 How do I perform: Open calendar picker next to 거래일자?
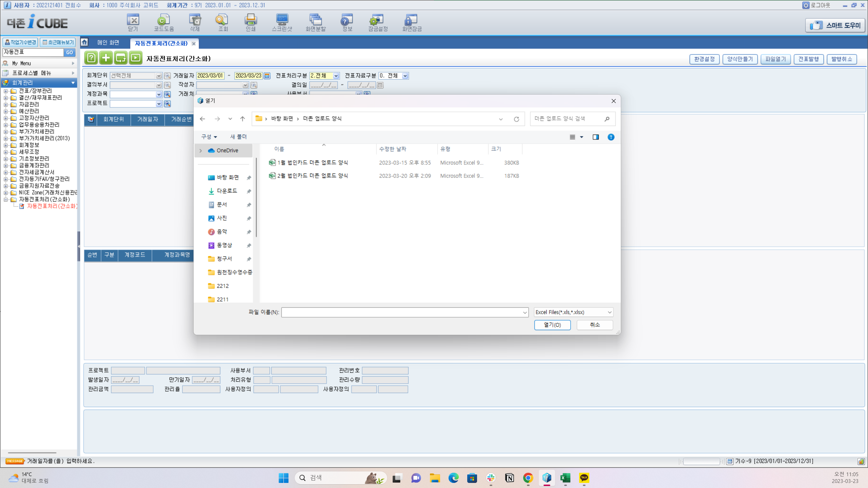(267, 76)
